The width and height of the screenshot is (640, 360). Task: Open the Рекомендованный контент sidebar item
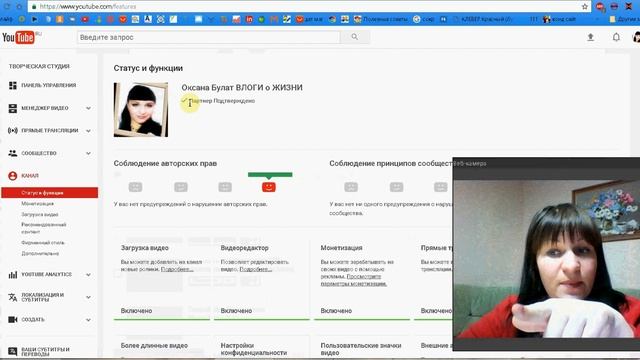[x=44, y=228]
